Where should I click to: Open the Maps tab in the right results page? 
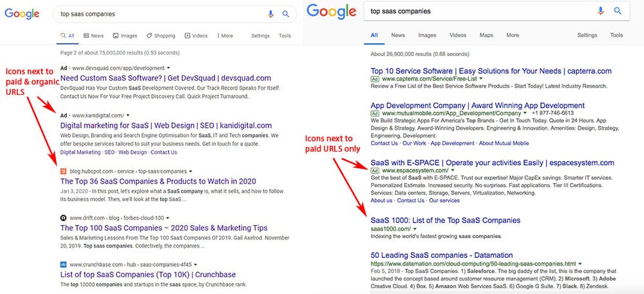(x=486, y=35)
